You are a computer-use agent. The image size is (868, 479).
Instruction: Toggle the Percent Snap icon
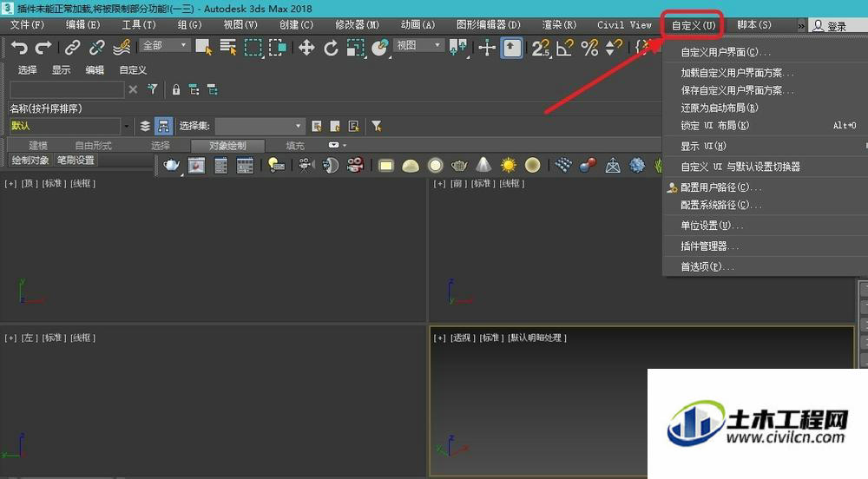click(590, 48)
